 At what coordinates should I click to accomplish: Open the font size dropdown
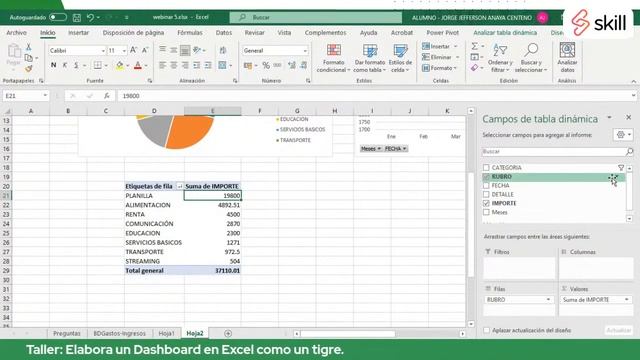(x=124, y=51)
